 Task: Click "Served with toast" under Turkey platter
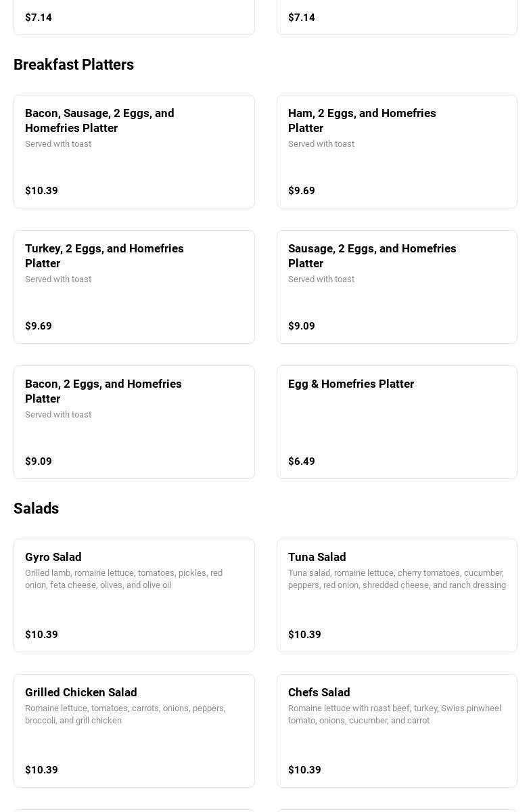[58, 279]
